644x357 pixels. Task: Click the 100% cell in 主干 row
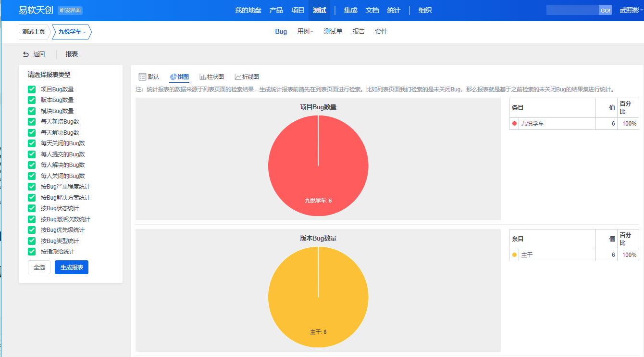pyautogui.click(x=628, y=255)
